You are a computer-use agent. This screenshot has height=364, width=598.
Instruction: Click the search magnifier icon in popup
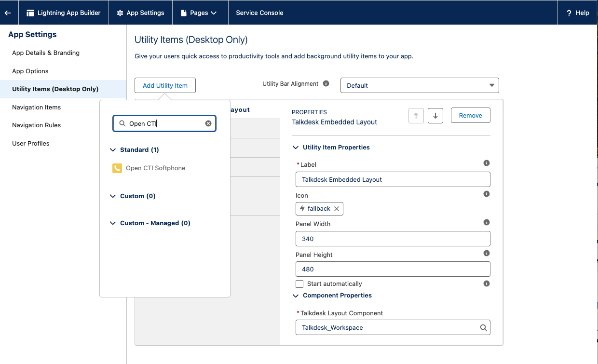tap(122, 123)
